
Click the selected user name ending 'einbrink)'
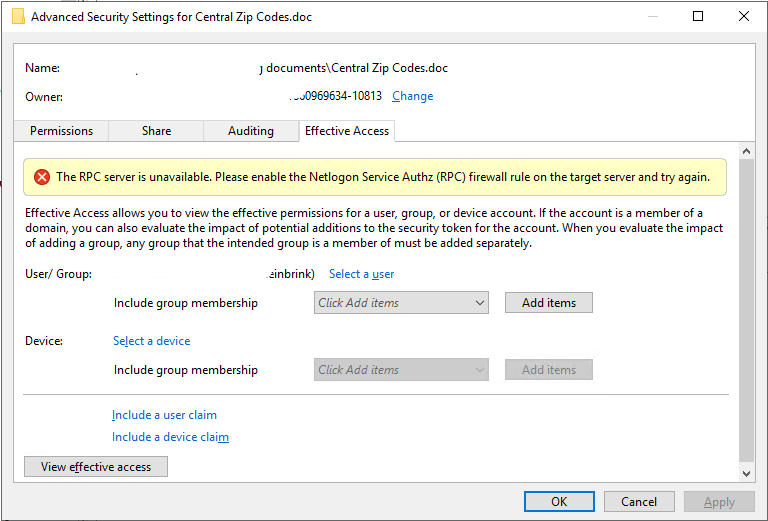tap(290, 274)
